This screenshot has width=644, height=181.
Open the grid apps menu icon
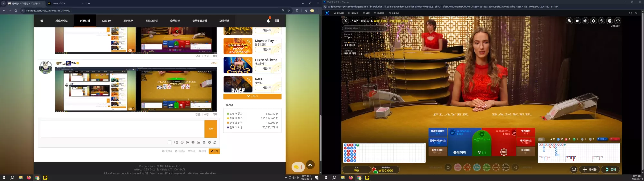coord(277,21)
